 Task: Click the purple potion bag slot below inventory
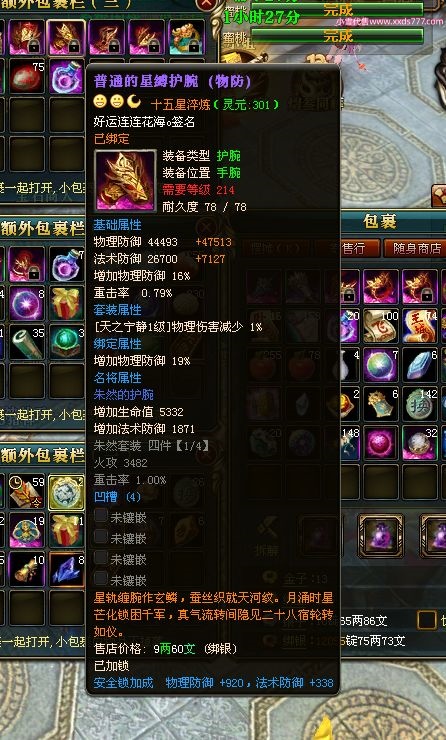coord(380,536)
